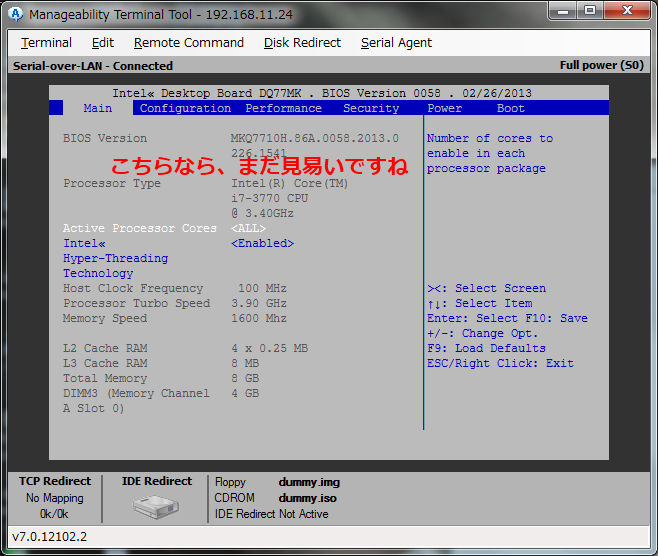Click the Floppy dummy.img file name
Viewport: 658px width, 556px height.
(x=309, y=482)
